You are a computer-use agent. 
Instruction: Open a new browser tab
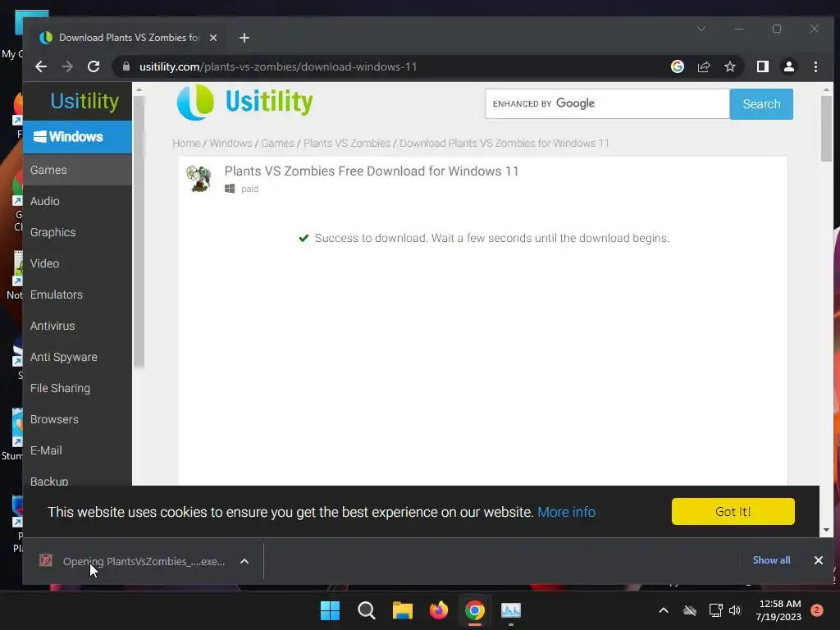tap(244, 38)
